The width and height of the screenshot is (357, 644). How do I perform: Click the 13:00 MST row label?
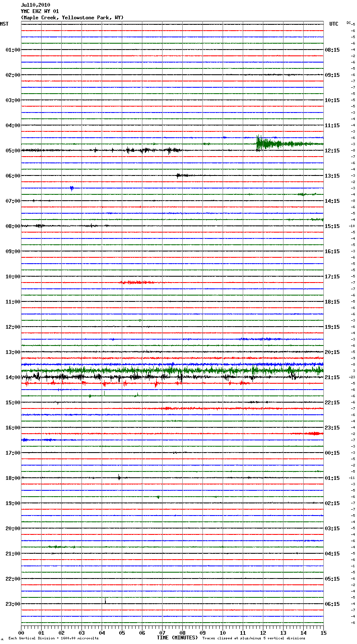point(13,352)
